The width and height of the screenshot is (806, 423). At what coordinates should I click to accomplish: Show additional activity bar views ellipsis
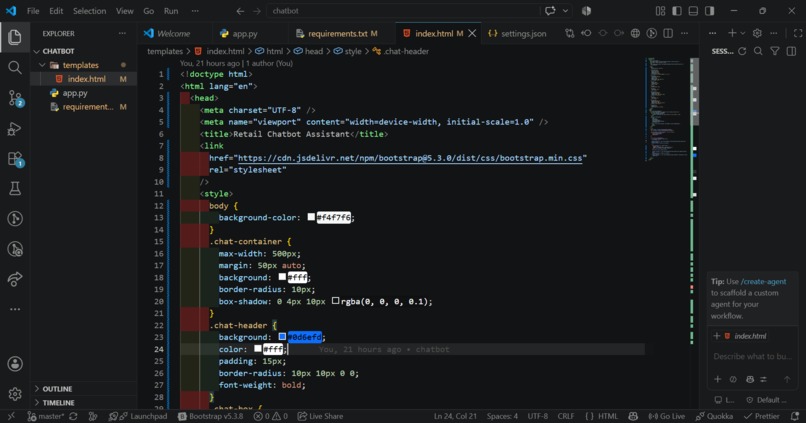(15, 309)
